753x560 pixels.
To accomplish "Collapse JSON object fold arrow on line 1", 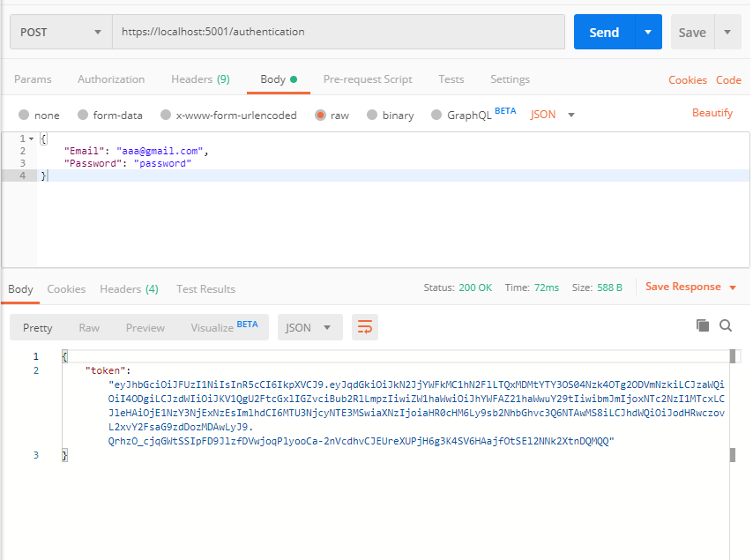I will pos(31,138).
